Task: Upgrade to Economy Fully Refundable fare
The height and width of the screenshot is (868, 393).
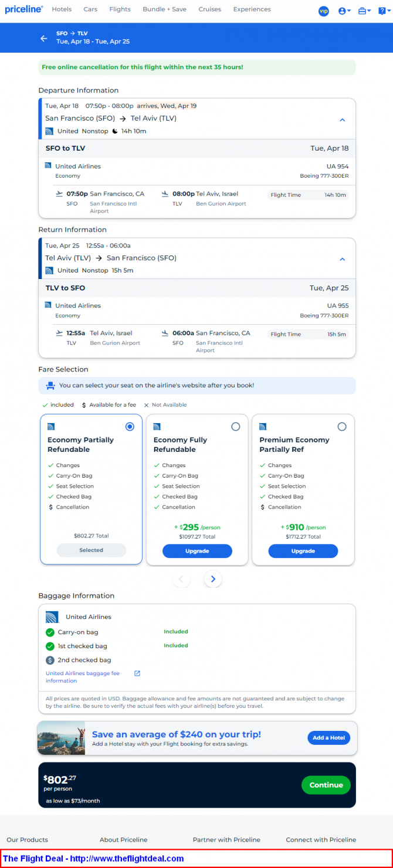Action: click(x=197, y=551)
